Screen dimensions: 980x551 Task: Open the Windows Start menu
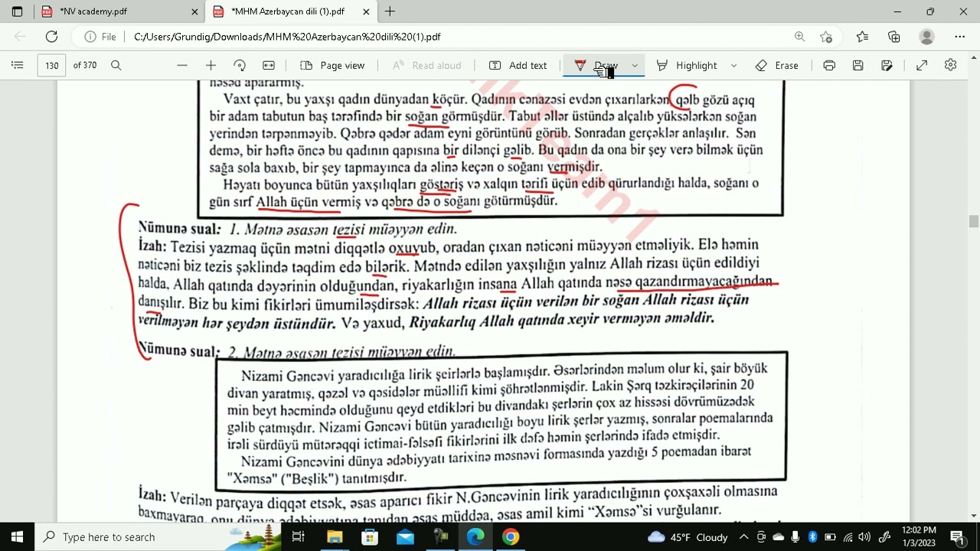[18, 537]
